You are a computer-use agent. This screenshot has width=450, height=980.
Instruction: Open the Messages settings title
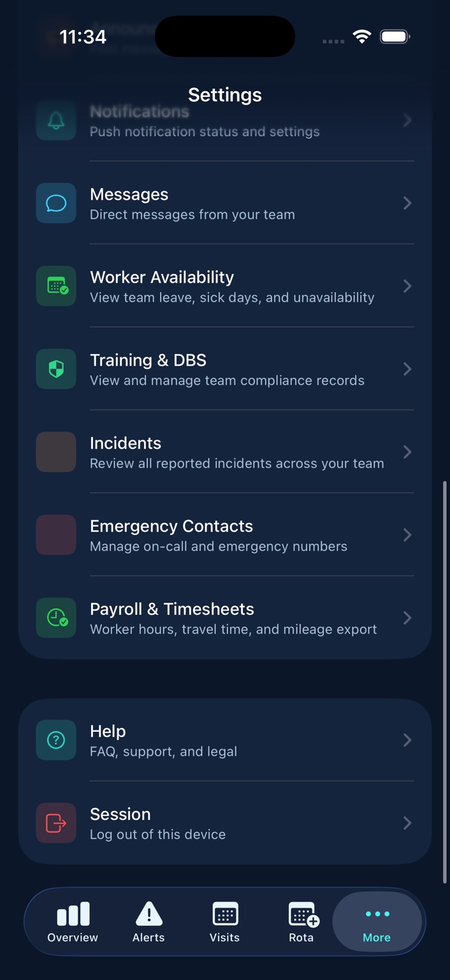(x=129, y=194)
